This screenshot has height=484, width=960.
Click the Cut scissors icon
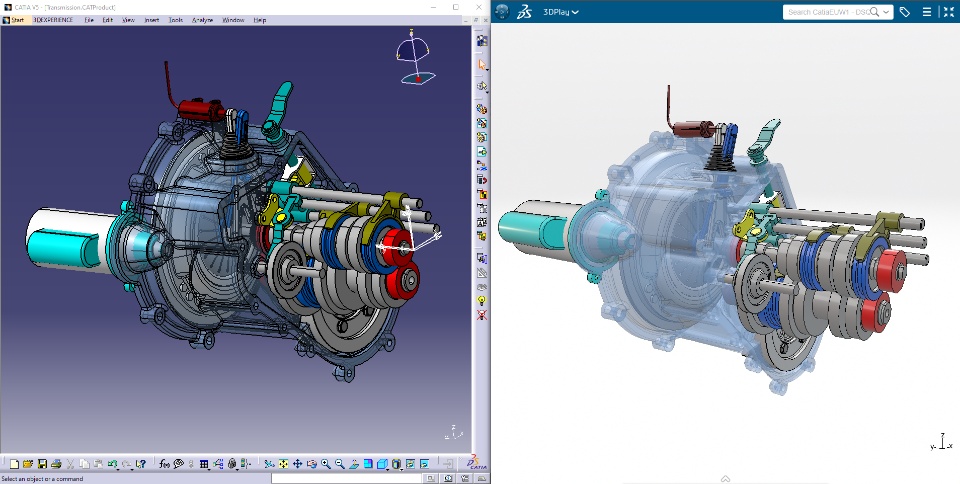pyautogui.click(x=70, y=464)
